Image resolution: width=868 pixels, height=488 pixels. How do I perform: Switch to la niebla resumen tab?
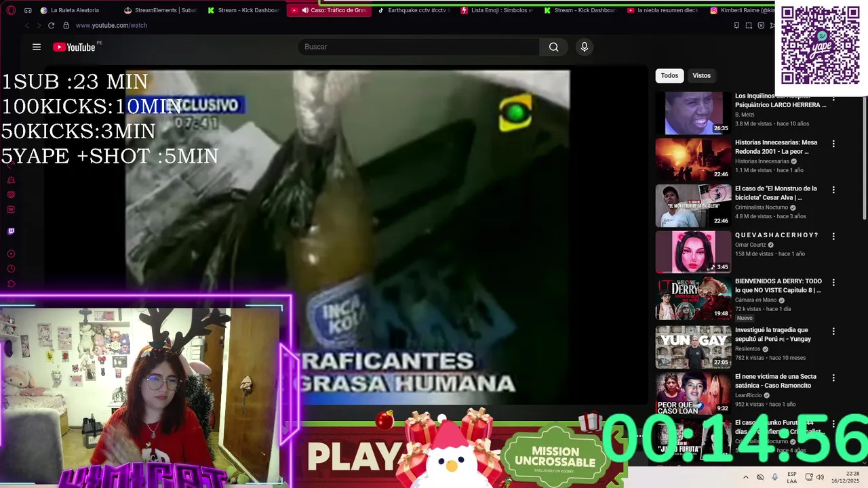663,10
